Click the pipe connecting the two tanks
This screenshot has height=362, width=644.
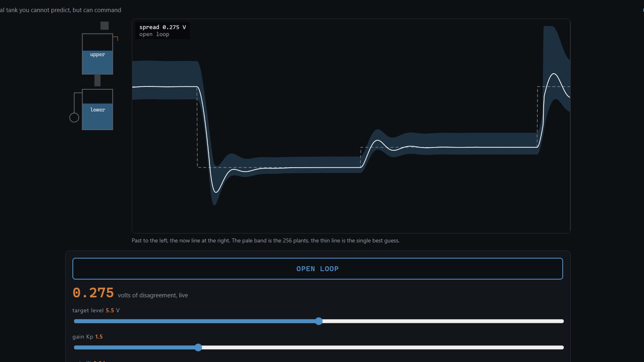(x=97, y=80)
